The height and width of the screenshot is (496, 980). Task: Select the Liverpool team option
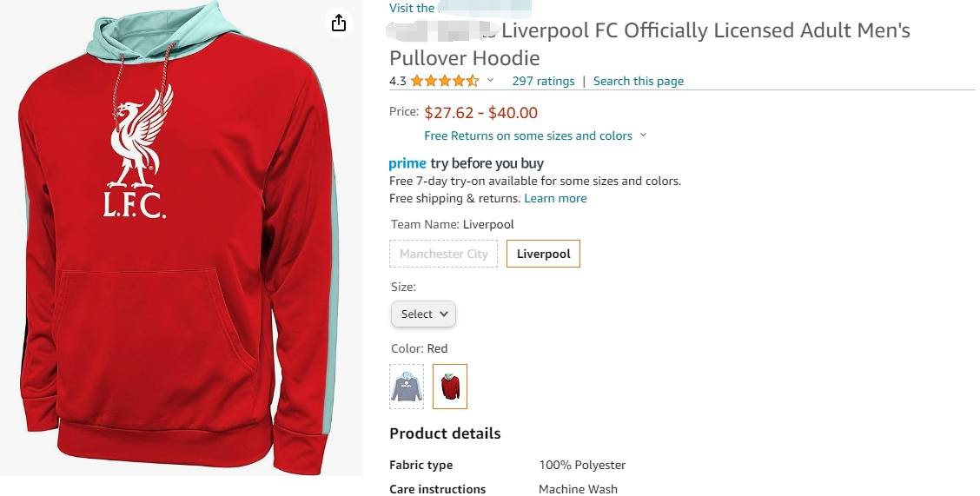[x=544, y=254]
